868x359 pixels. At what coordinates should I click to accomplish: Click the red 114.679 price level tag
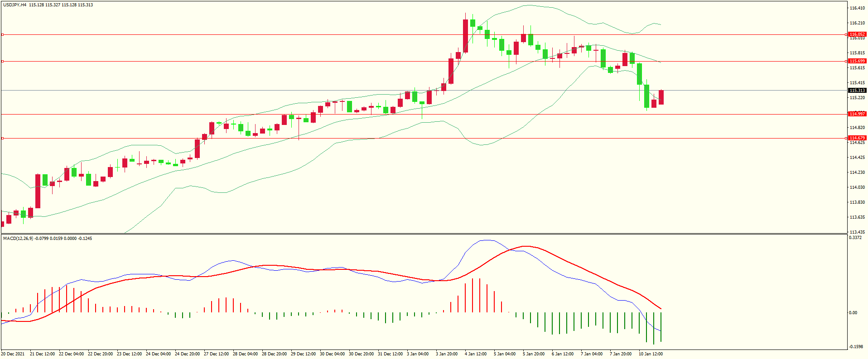(857, 138)
